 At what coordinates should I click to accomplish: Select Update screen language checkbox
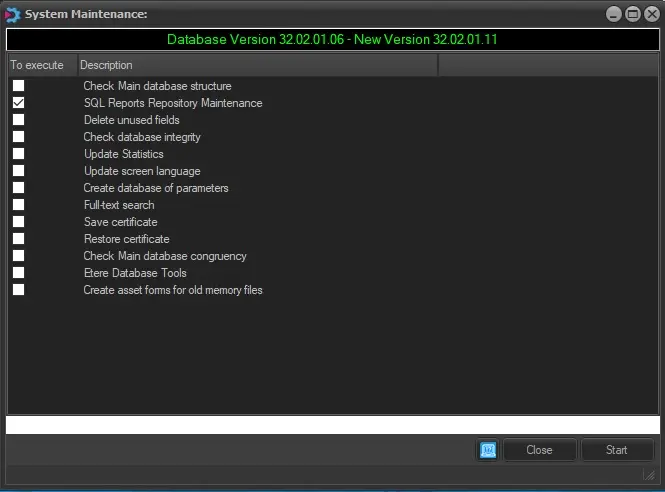(x=19, y=171)
